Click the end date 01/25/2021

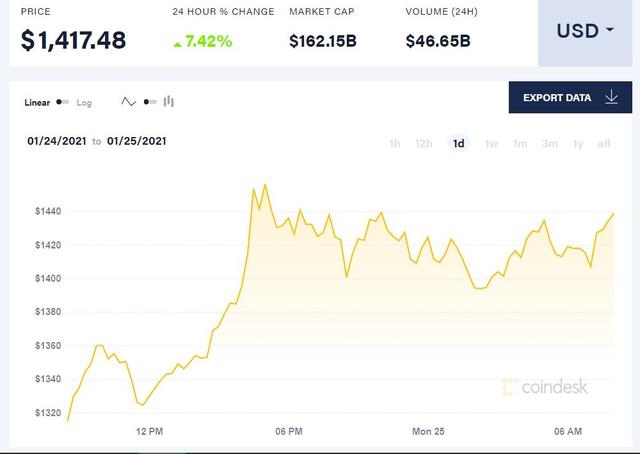coord(137,141)
